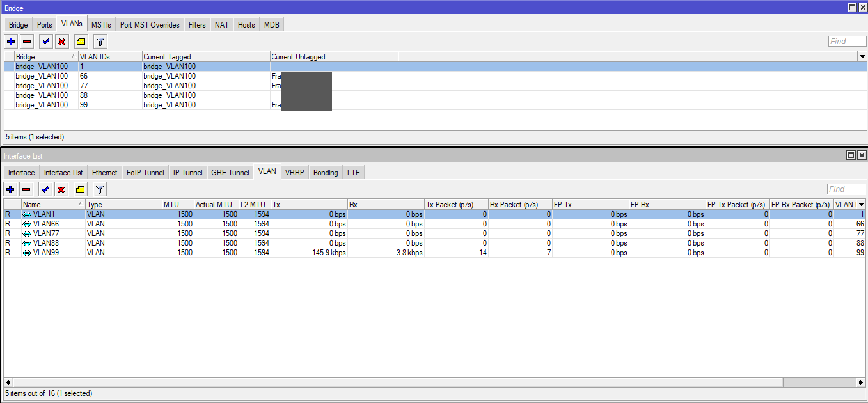
Task: Click the remove (minus) icon in Bridge window
Action: click(x=27, y=42)
